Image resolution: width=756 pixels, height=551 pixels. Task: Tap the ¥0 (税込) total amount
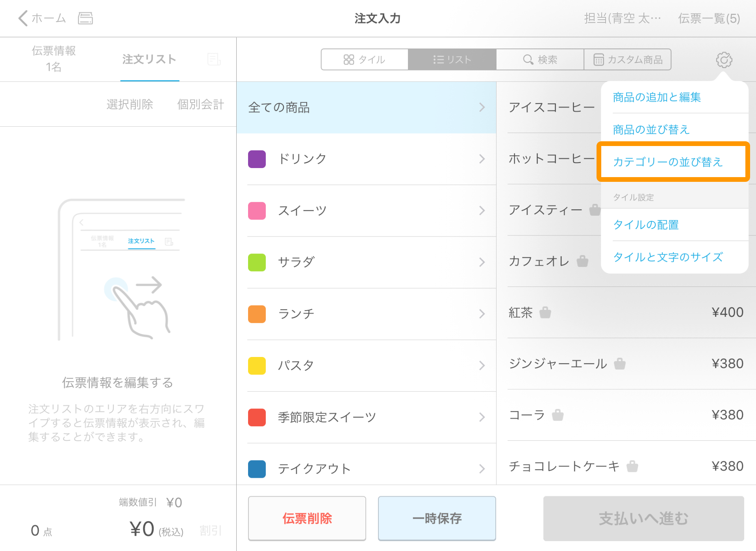(157, 529)
